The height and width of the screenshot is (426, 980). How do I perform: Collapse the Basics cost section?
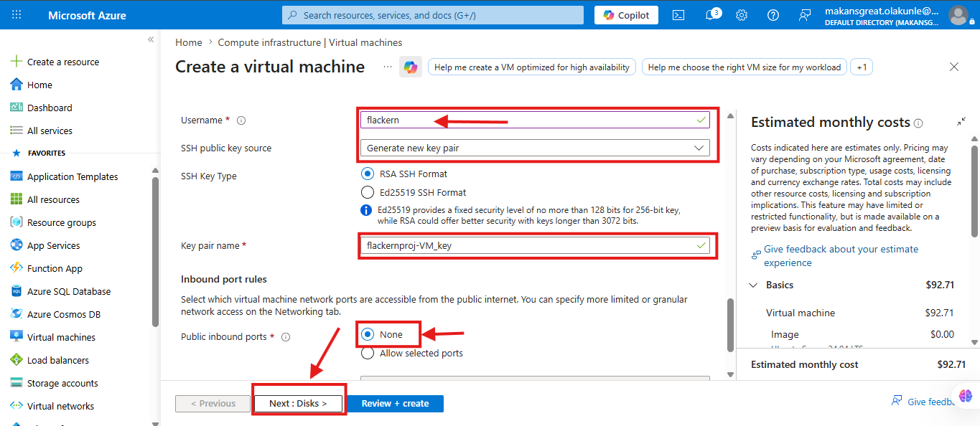point(753,285)
